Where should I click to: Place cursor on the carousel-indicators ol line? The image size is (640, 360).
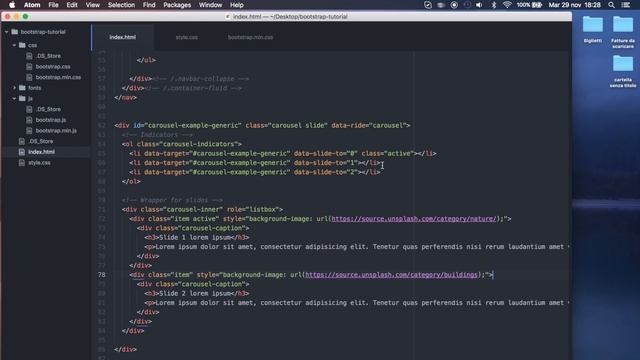pos(182,144)
